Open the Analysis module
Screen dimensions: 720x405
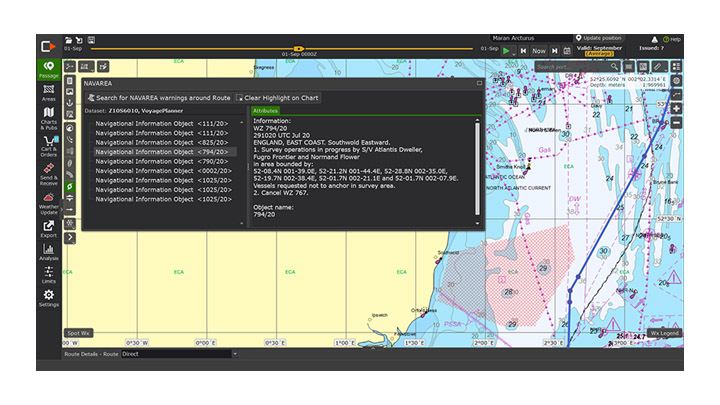pos(48,250)
